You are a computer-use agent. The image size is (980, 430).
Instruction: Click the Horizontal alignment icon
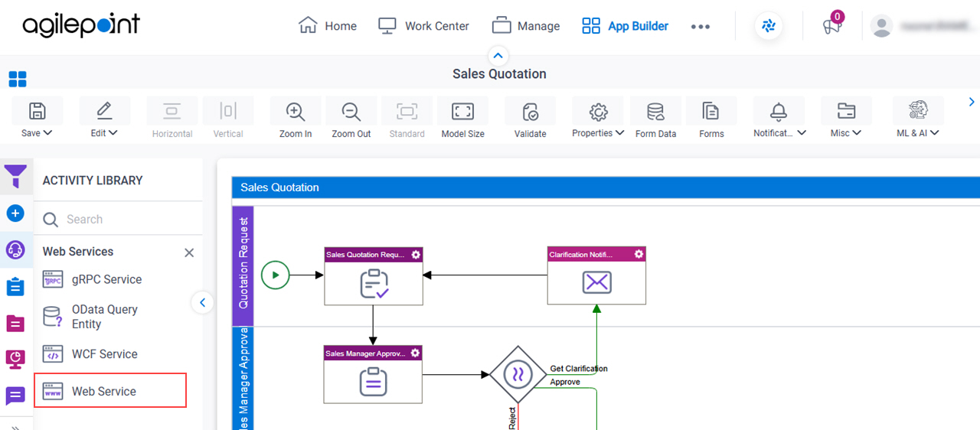[172, 112]
